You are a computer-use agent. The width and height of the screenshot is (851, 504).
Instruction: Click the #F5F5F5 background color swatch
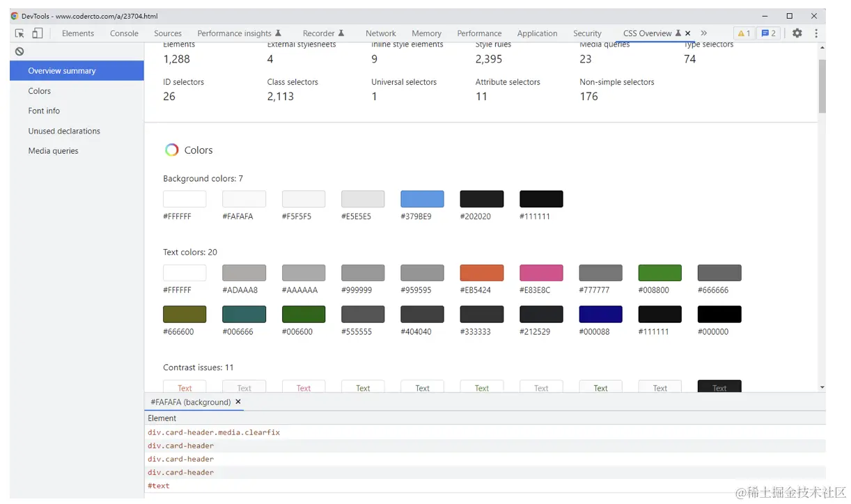coord(304,199)
